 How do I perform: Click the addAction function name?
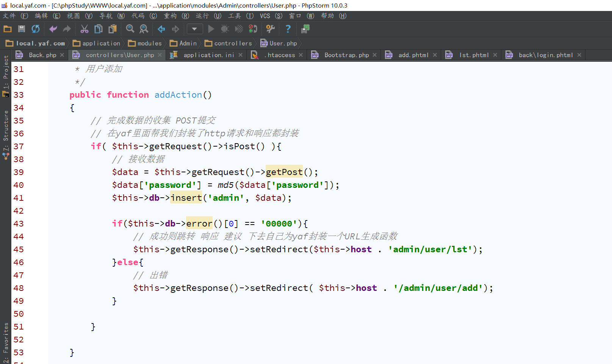178,95
